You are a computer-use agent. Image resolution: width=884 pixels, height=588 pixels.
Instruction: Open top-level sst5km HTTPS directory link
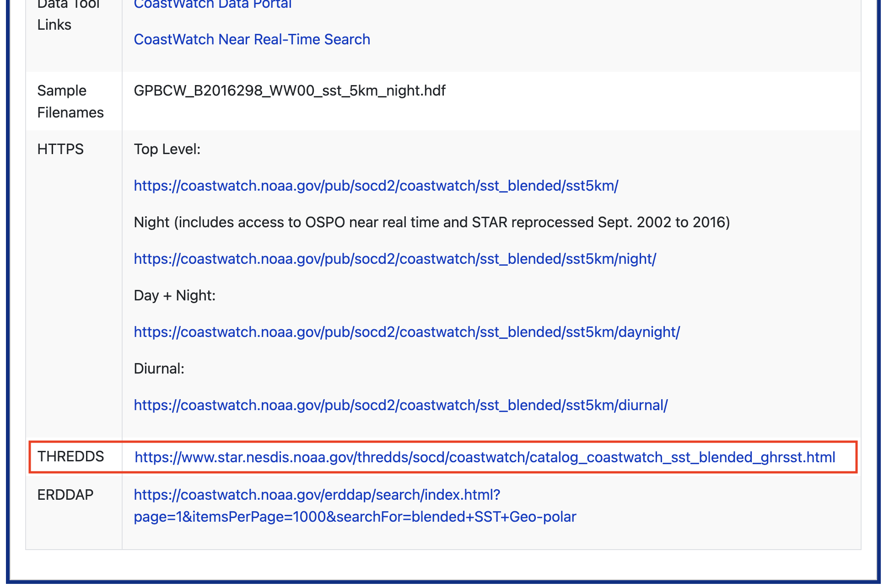(x=376, y=186)
